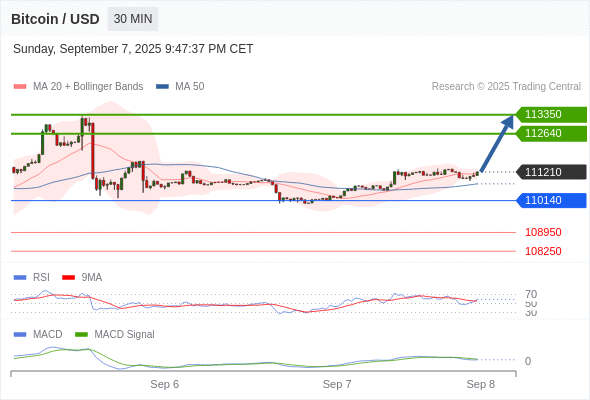Screen dimensions: 590x400
Task: Click the MA 50 legend color swatch
Action: click(162, 87)
